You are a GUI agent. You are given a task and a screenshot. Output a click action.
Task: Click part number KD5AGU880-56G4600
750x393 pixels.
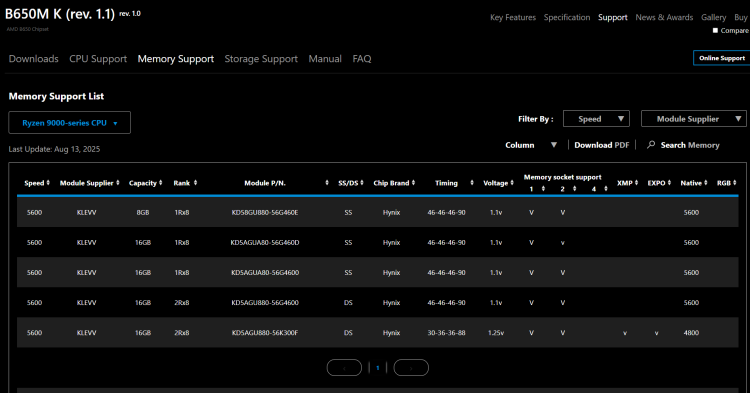pos(265,303)
